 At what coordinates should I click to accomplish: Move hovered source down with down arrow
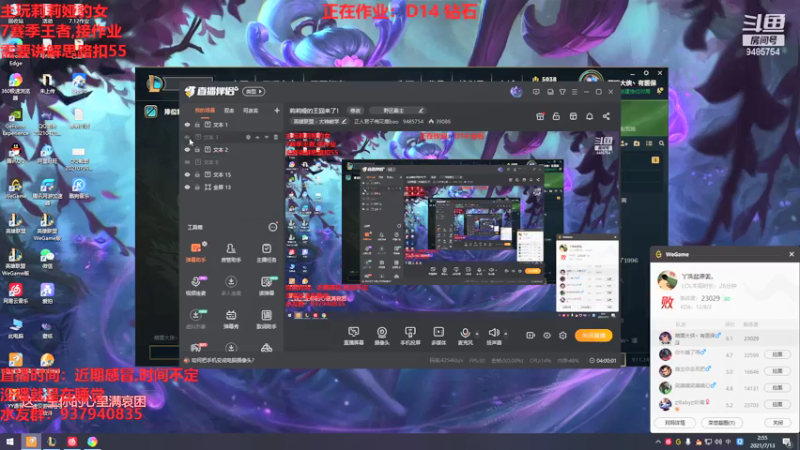[266, 137]
